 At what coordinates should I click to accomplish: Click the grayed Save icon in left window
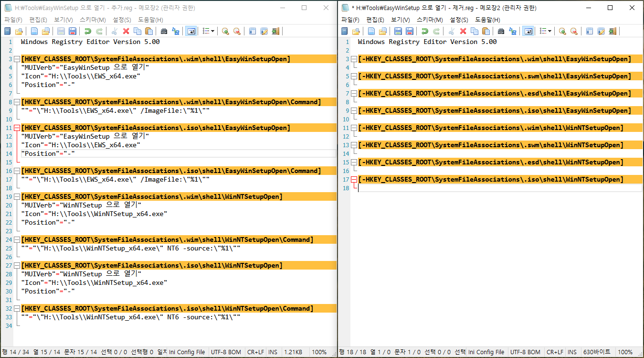[61, 31]
